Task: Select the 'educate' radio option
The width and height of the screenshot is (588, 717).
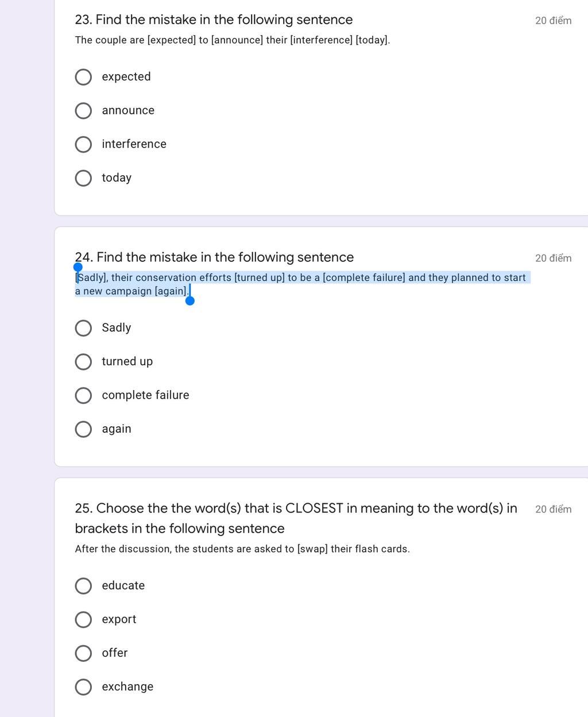Action: pyautogui.click(x=83, y=586)
